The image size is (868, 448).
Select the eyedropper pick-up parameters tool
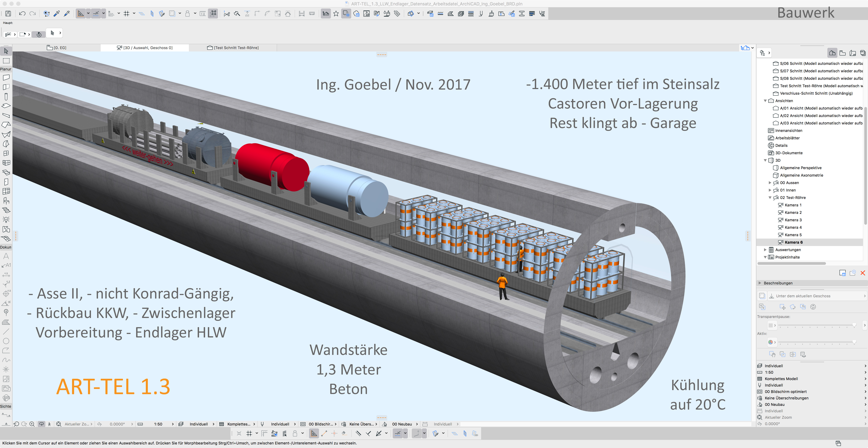(x=57, y=14)
